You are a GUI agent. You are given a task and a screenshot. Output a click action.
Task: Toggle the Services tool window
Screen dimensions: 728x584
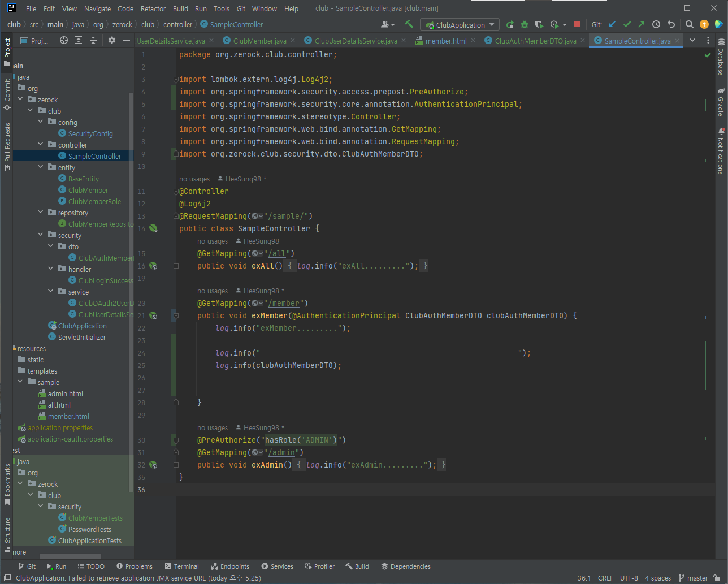(277, 566)
